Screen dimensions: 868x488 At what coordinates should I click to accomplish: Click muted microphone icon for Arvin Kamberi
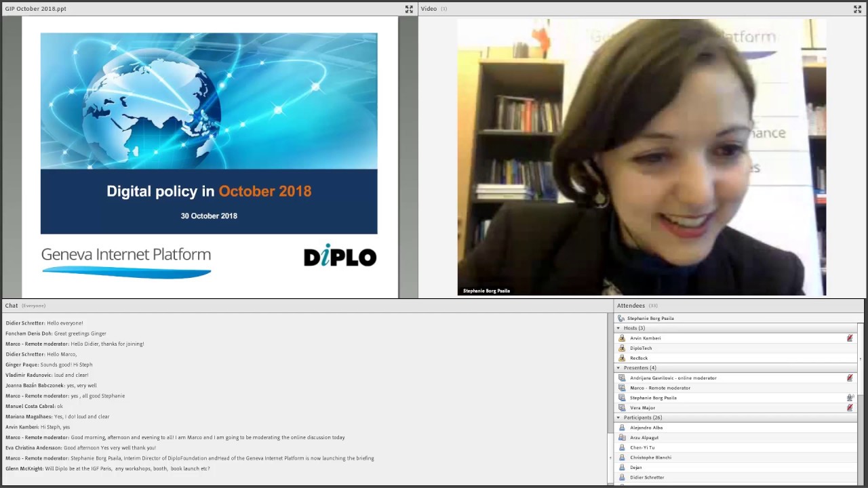coord(850,338)
